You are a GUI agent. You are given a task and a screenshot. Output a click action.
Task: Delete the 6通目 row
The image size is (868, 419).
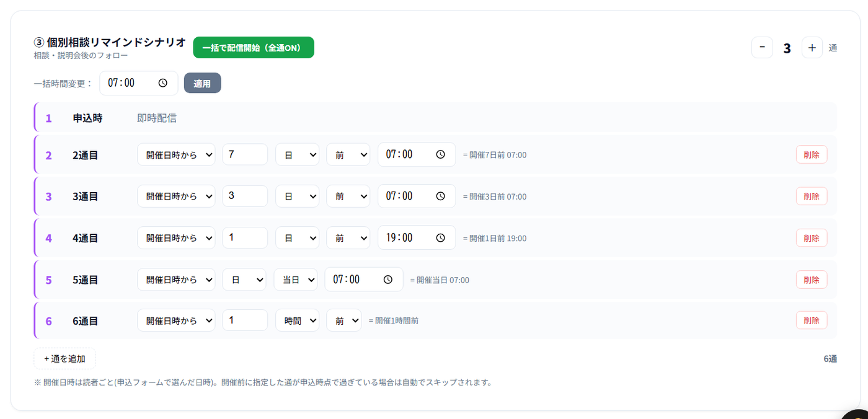[x=812, y=320]
